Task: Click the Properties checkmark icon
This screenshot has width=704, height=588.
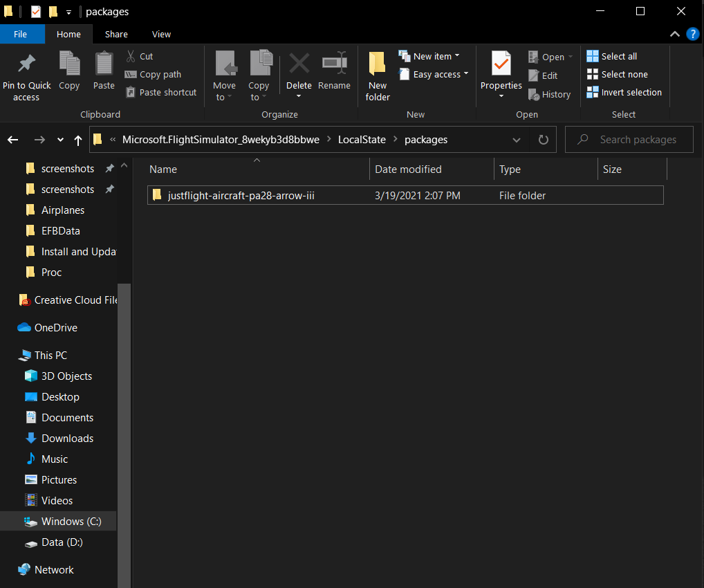Action: (501, 64)
